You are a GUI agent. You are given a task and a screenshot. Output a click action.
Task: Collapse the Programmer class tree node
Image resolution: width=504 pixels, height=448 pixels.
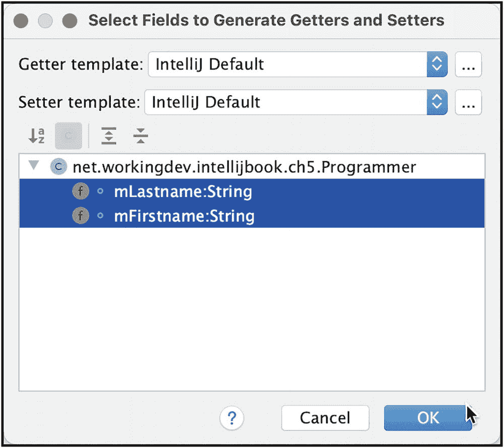pyautogui.click(x=34, y=165)
